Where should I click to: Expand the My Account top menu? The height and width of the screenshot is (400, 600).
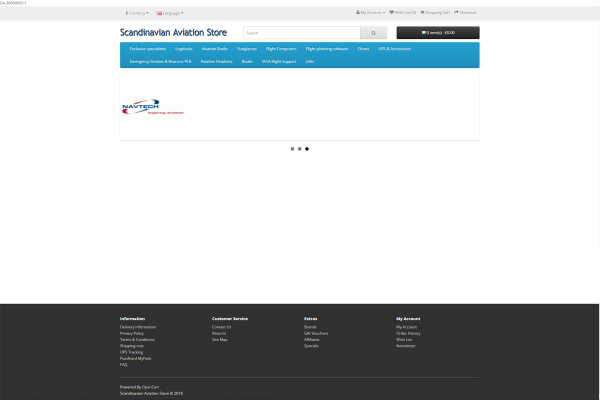pyautogui.click(x=370, y=13)
